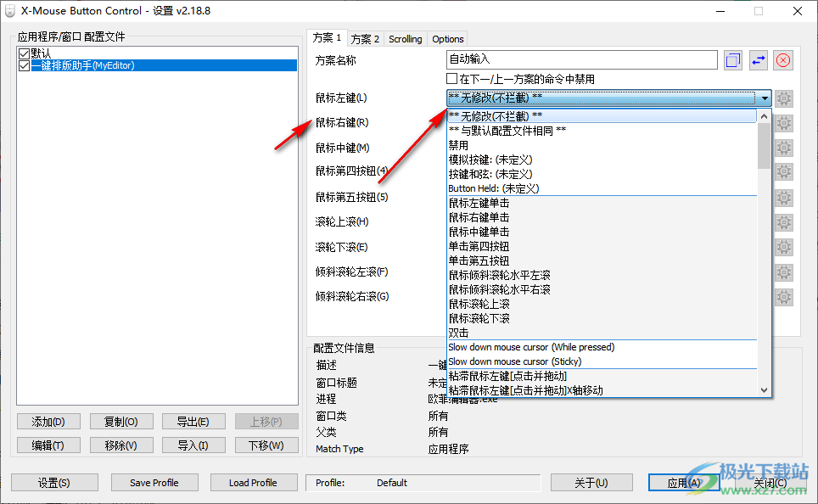Collapse the 鼠标左键(L) dropdown arrow
This screenshot has width=818, height=504.
tap(765, 98)
